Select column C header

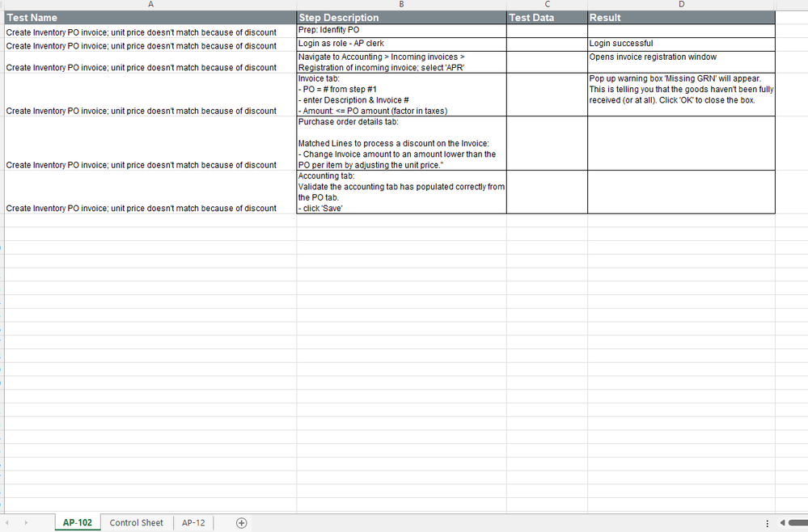click(547, 4)
